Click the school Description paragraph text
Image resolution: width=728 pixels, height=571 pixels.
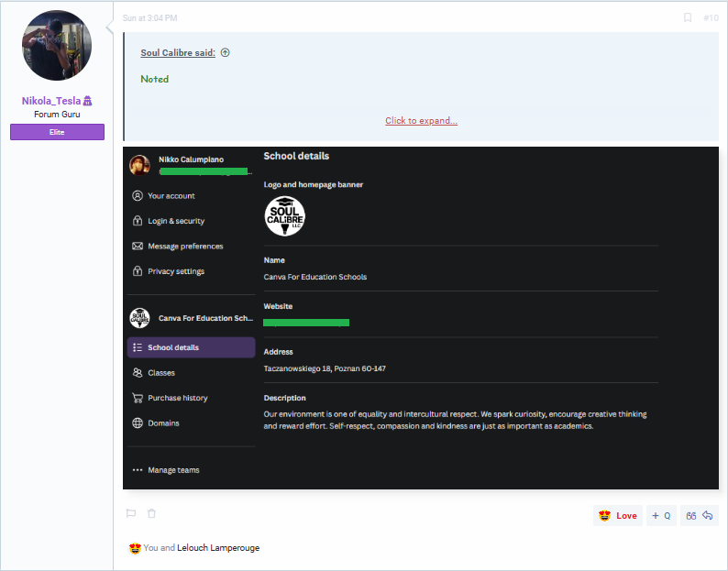coord(455,420)
